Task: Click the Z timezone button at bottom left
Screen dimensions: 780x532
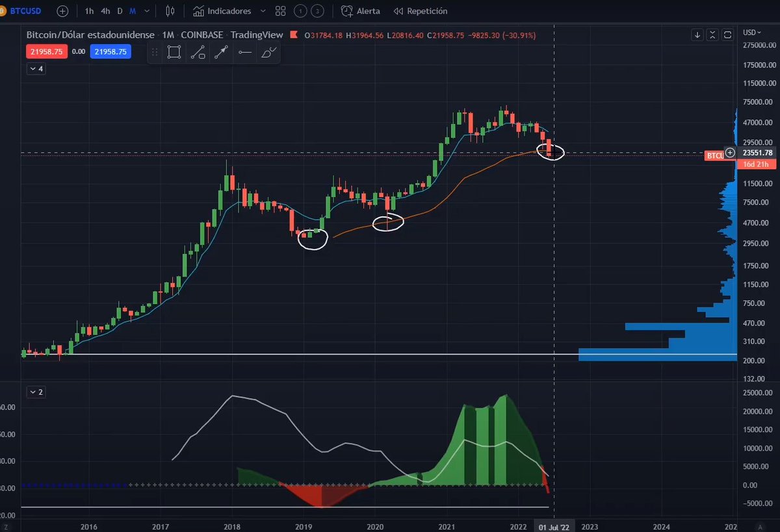Action: [x=6, y=526]
